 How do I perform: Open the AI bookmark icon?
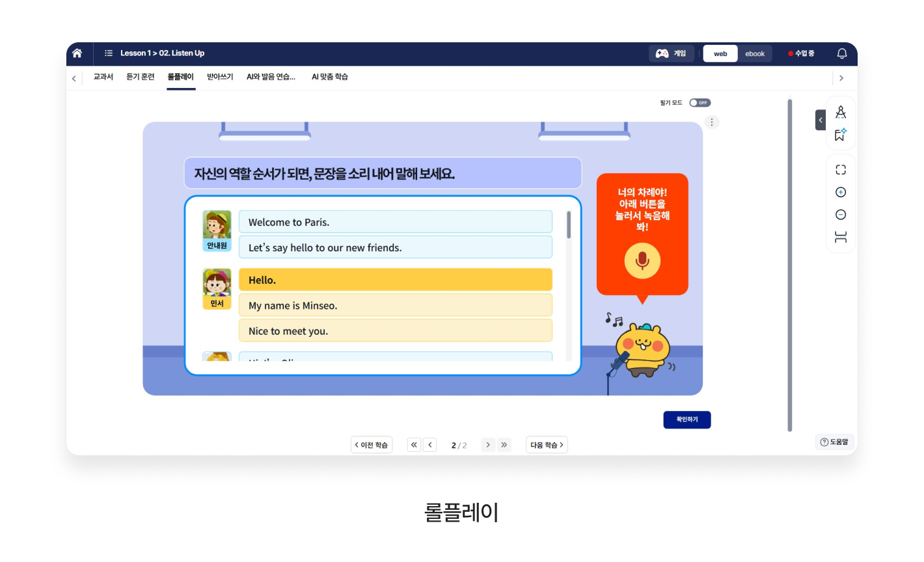click(840, 135)
